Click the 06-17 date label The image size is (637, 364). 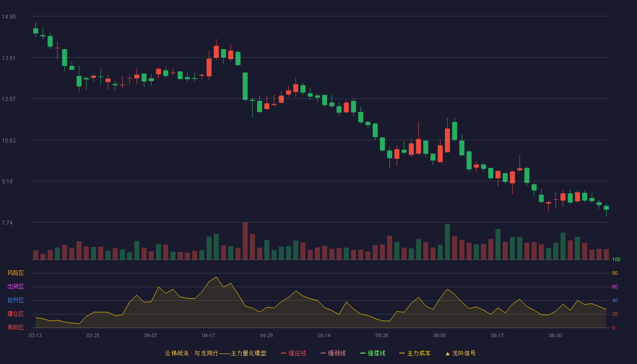(x=497, y=335)
